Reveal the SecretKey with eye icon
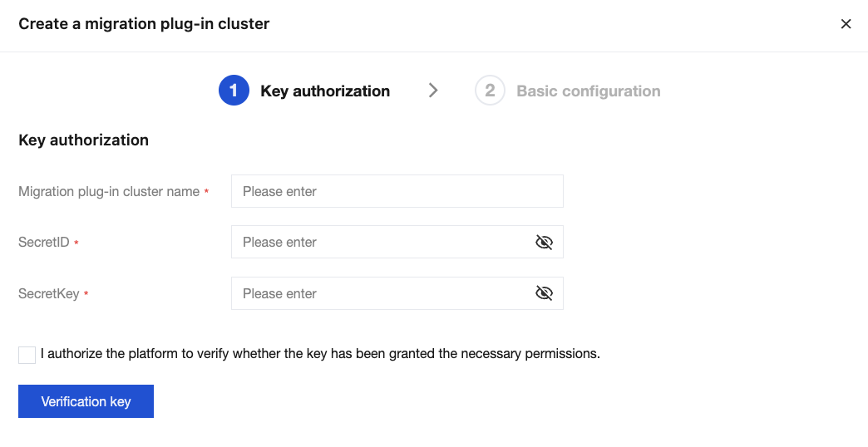Screen dimensions: 868x447 [x=544, y=293]
